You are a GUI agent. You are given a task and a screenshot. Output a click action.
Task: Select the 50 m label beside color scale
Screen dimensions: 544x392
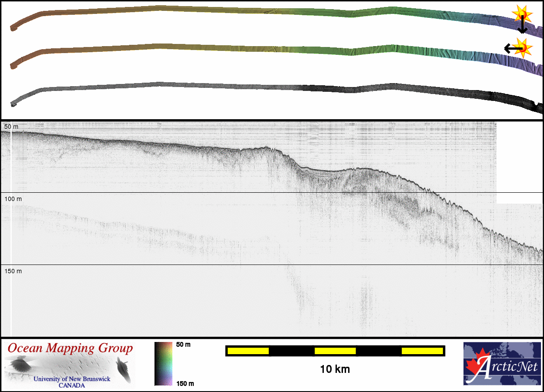tap(183, 345)
